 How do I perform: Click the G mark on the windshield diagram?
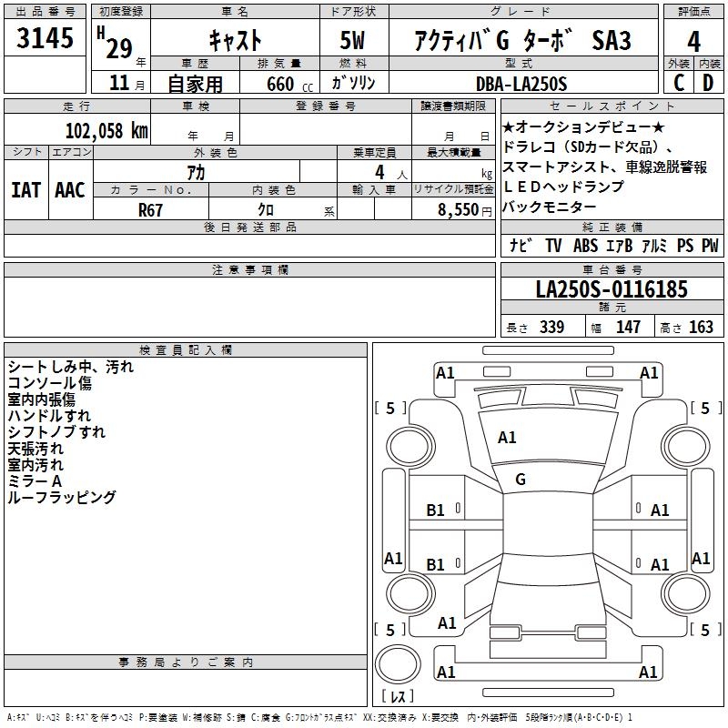(521, 480)
